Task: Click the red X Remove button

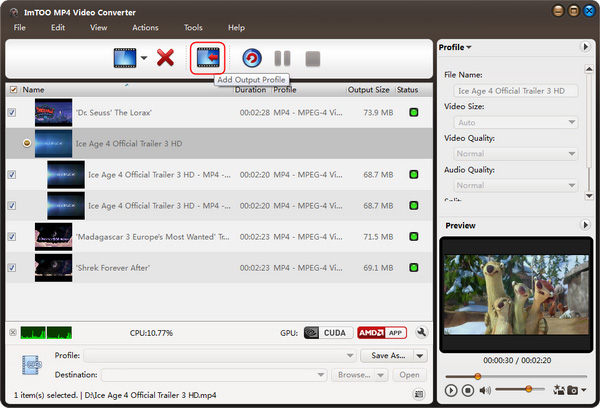Action: [165, 58]
